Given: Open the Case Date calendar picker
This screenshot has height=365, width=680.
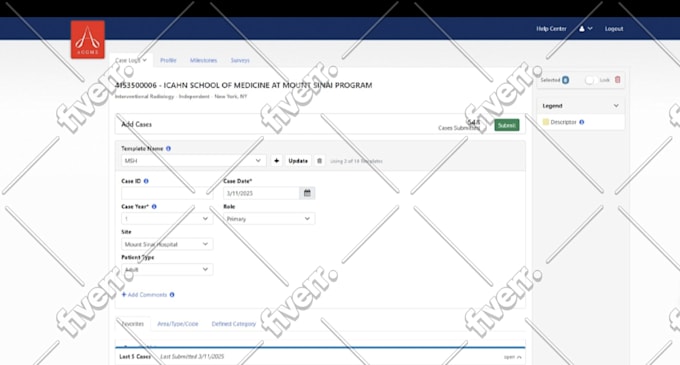Looking at the screenshot, I should (307, 193).
